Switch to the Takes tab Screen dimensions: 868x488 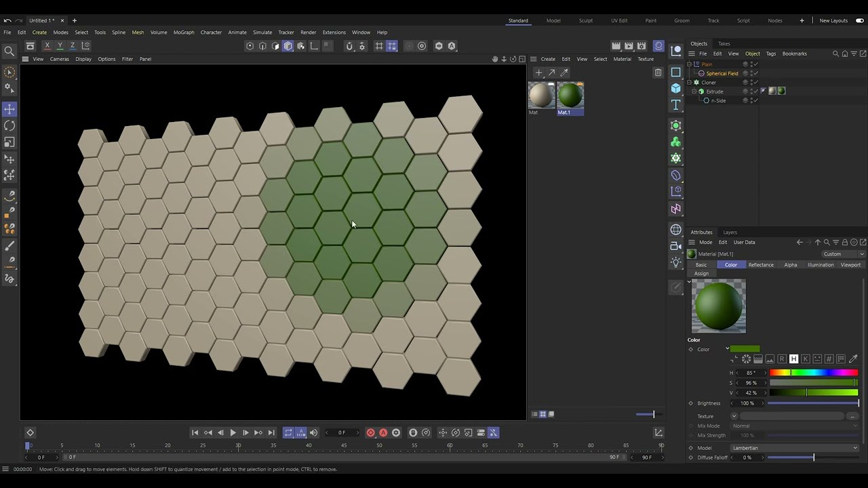724,43
